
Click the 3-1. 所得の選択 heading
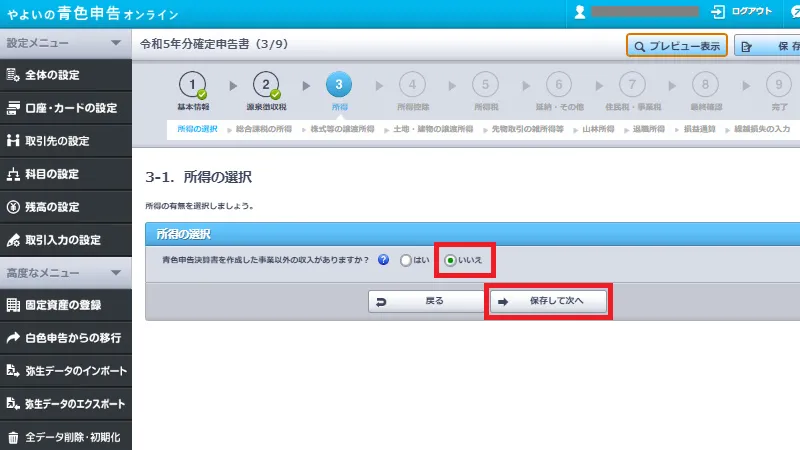pos(198,177)
